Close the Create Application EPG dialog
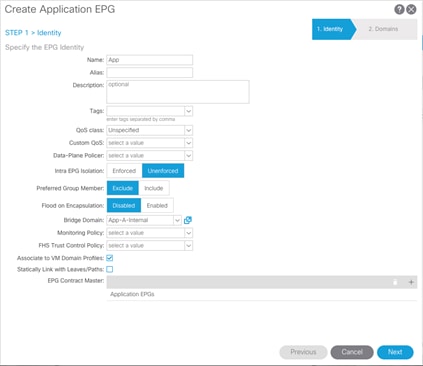 pos(411,9)
